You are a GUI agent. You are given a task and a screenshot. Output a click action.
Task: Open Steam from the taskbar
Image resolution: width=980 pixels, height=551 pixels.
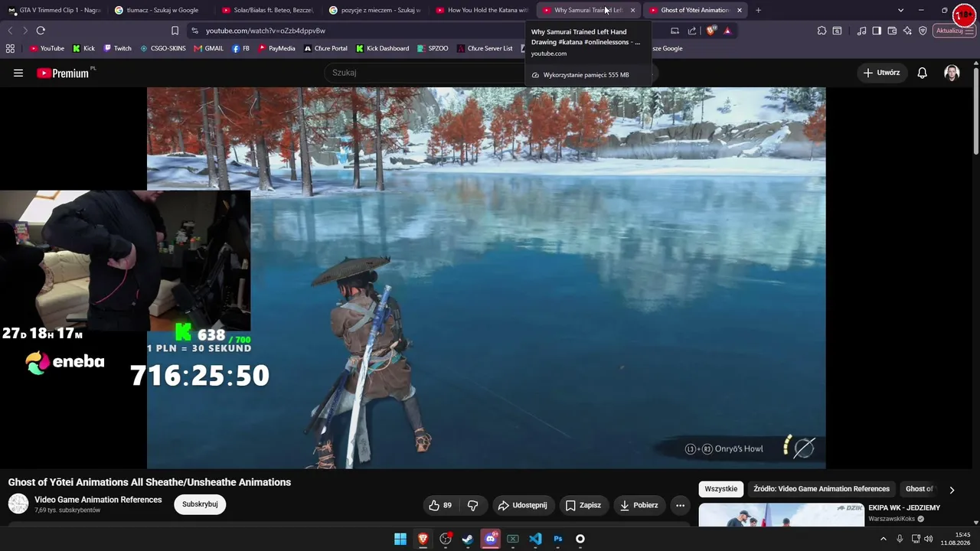point(468,539)
